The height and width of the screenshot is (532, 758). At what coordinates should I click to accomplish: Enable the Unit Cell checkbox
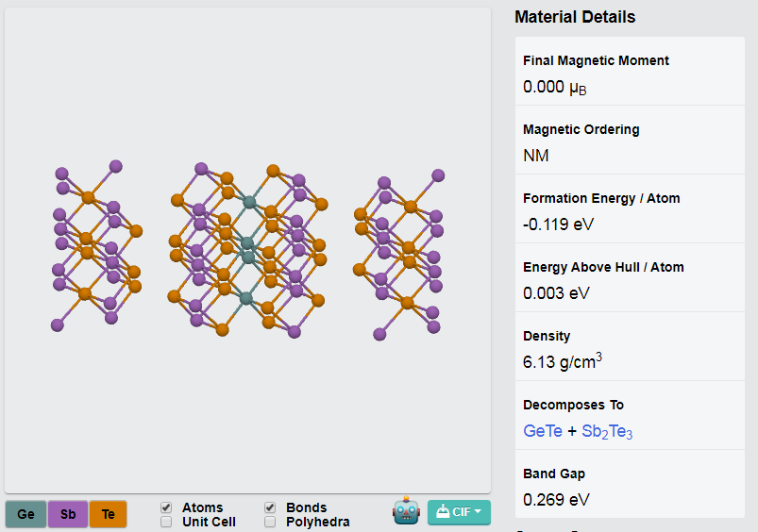[x=166, y=522]
